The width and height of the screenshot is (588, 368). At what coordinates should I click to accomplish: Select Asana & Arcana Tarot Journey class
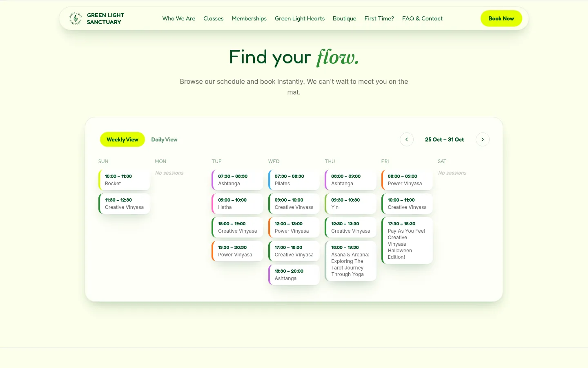350,261
